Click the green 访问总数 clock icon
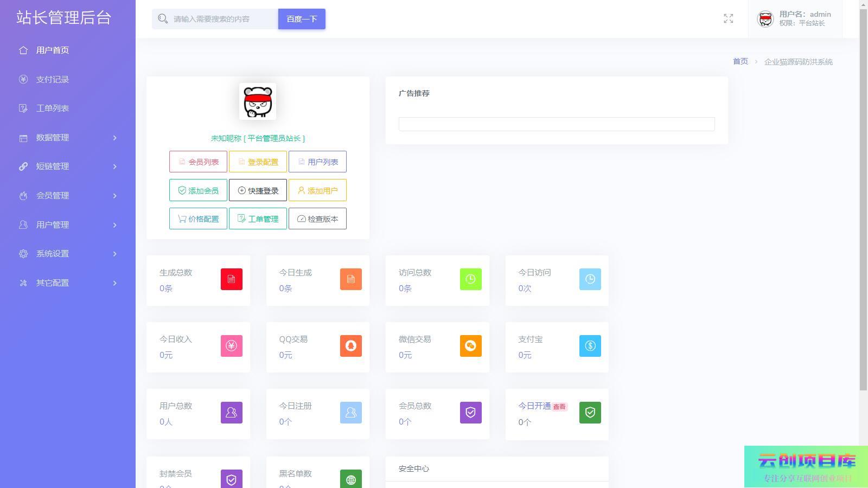The height and width of the screenshot is (488, 868). pos(470,279)
